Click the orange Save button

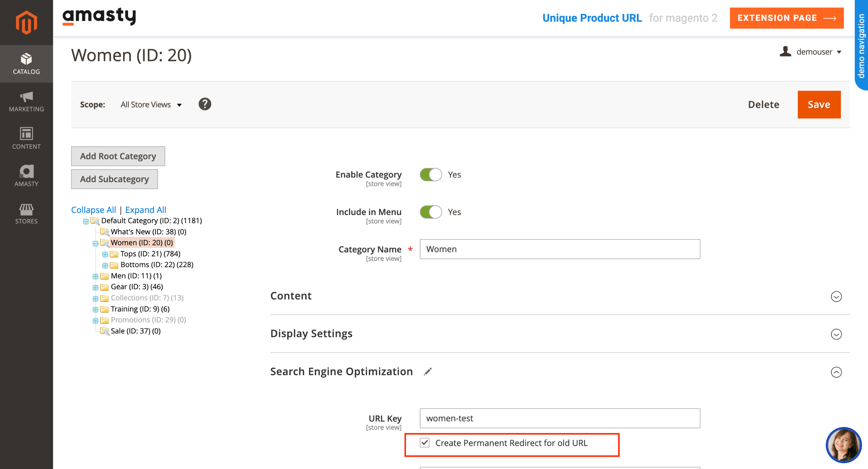tap(819, 105)
